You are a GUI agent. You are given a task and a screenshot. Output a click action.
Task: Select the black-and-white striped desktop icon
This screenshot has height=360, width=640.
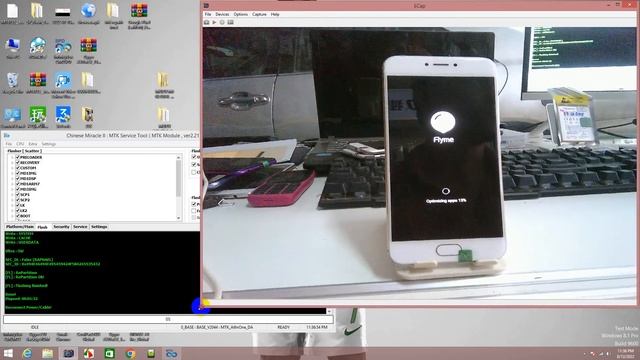[x=62, y=11]
